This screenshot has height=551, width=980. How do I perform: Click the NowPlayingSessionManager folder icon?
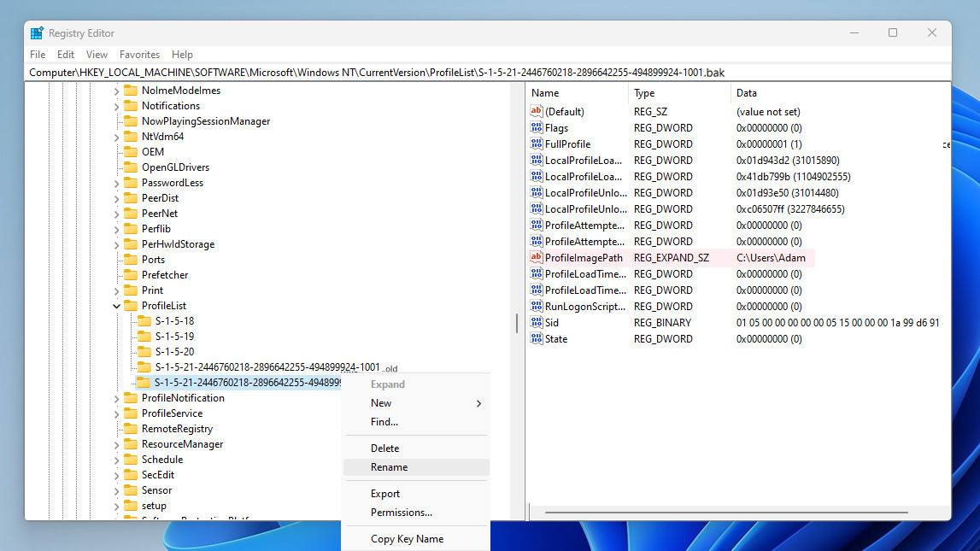[x=131, y=121]
